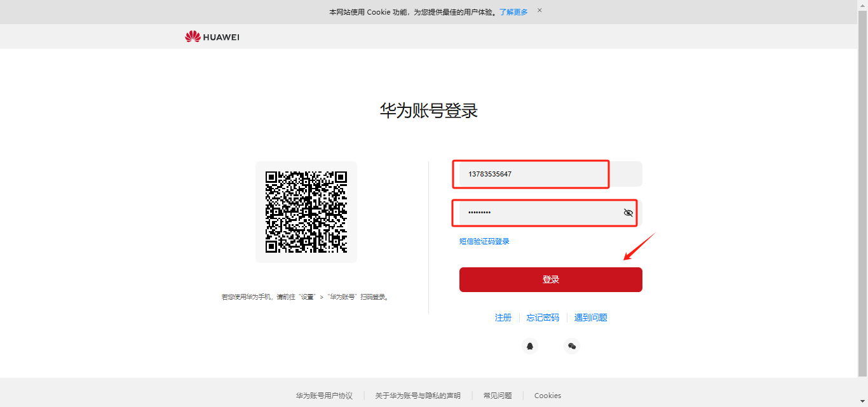This screenshot has height=407, width=868.
Task: Open 华为账号用户协议 footer link
Action: pos(324,396)
